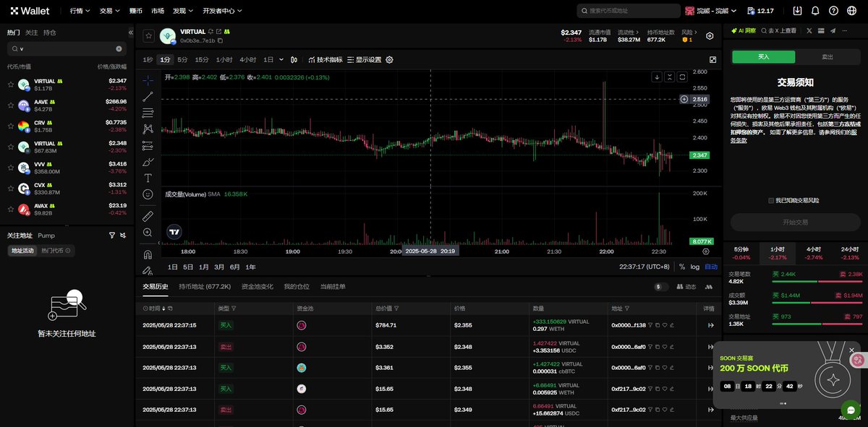
Task: Star the CRV token row
Action: click(10, 126)
